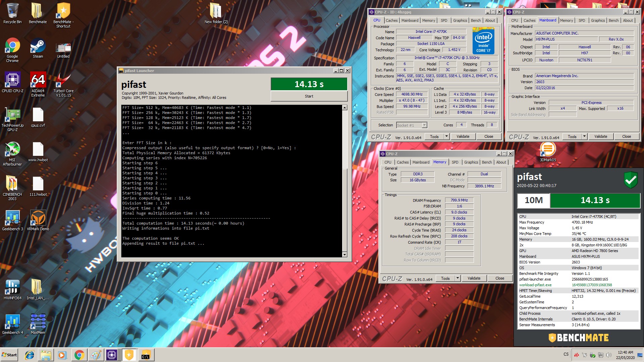Open CINEBENCH 2003 desktop icon
The width and height of the screenshot is (644, 362).
[x=12, y=188]
